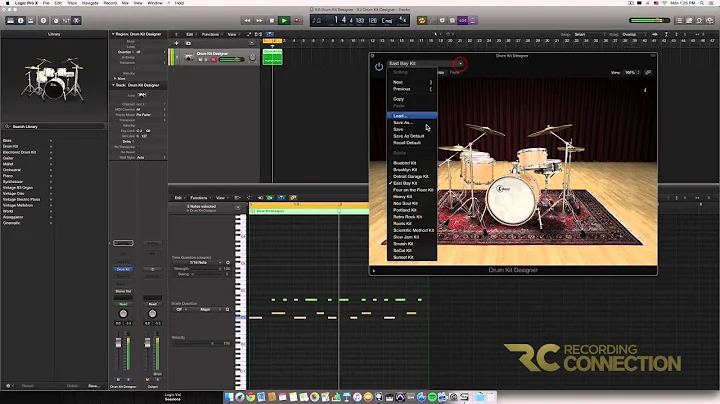Click the Drum Kit Designer track drum icon

(188, 57)
